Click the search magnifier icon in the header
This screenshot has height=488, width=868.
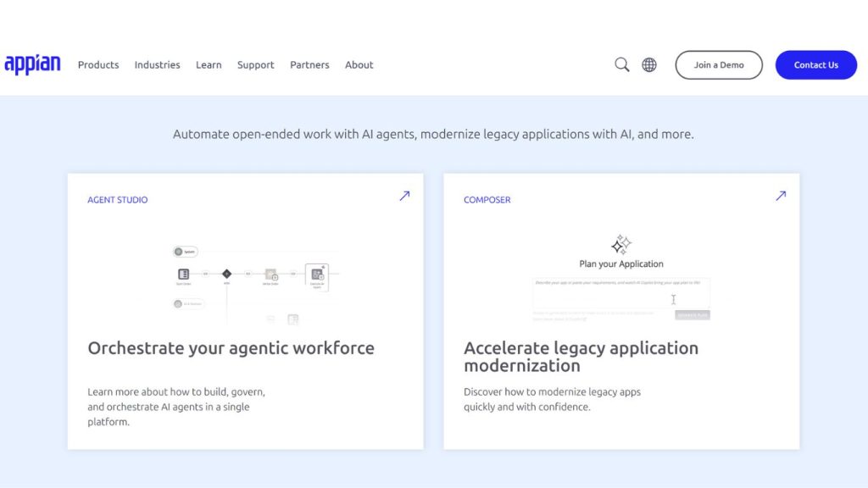(x=621, y=64)
